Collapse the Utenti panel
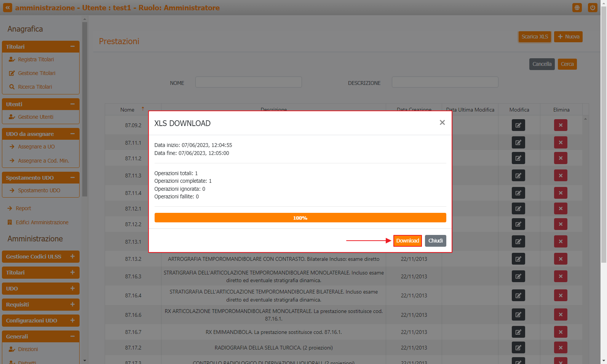This screenshot has width=607, height=364. click(72, 104)
